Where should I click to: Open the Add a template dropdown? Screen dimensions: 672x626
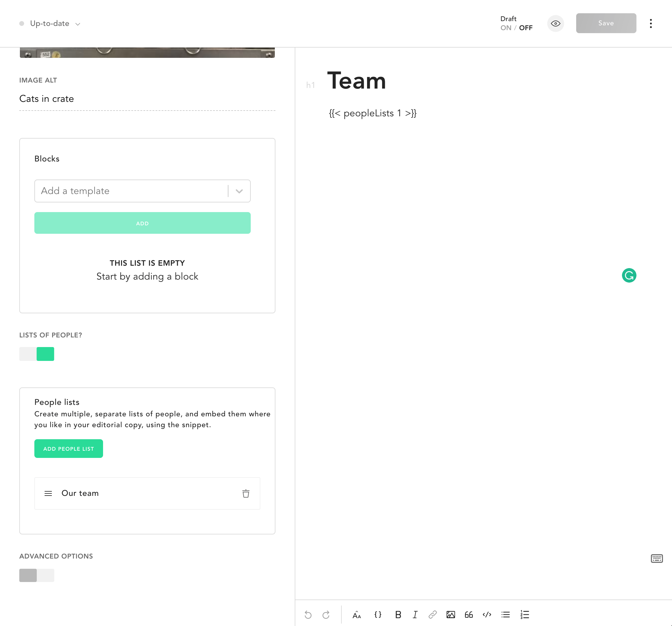point(142,191)
